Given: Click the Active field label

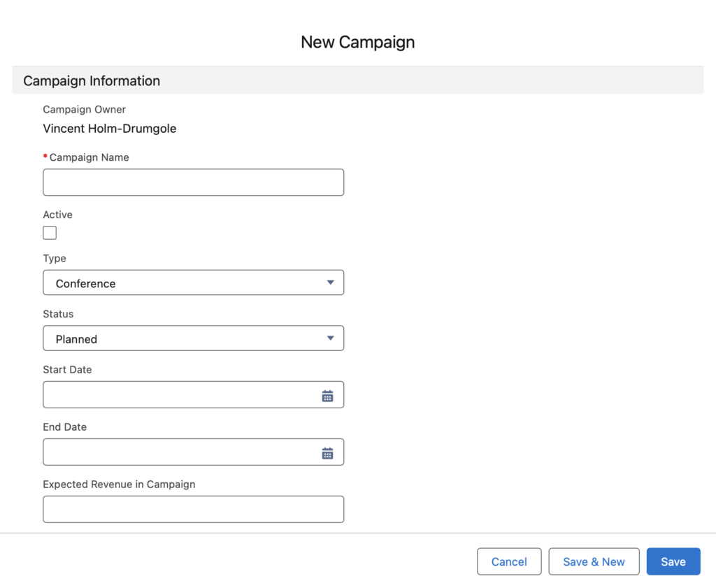Looking at the screenshot, I should (x=57, y=215).
